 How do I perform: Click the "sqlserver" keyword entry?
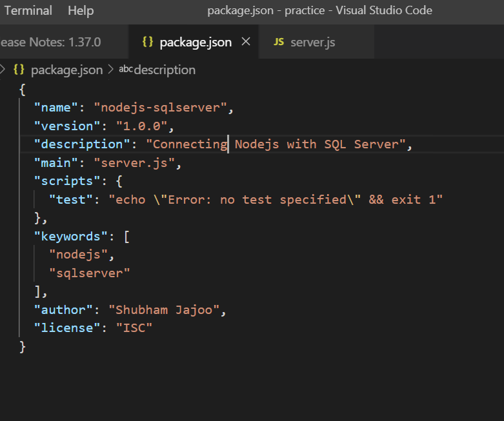89,273
